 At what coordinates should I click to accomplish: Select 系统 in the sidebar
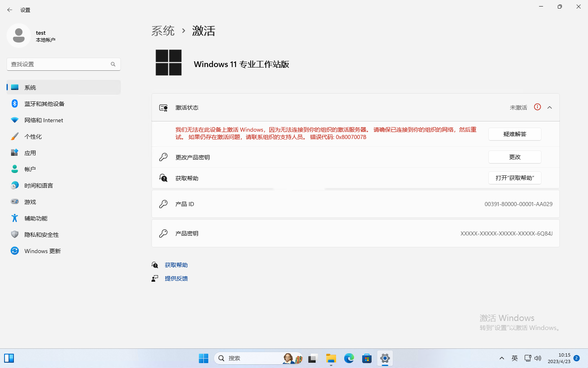(64, 88)
